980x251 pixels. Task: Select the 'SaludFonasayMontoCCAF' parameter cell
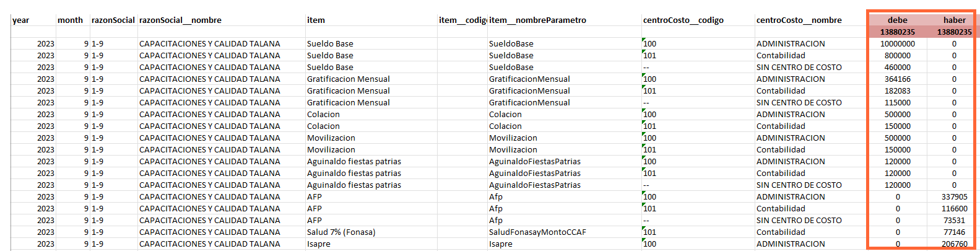[565, 232]
